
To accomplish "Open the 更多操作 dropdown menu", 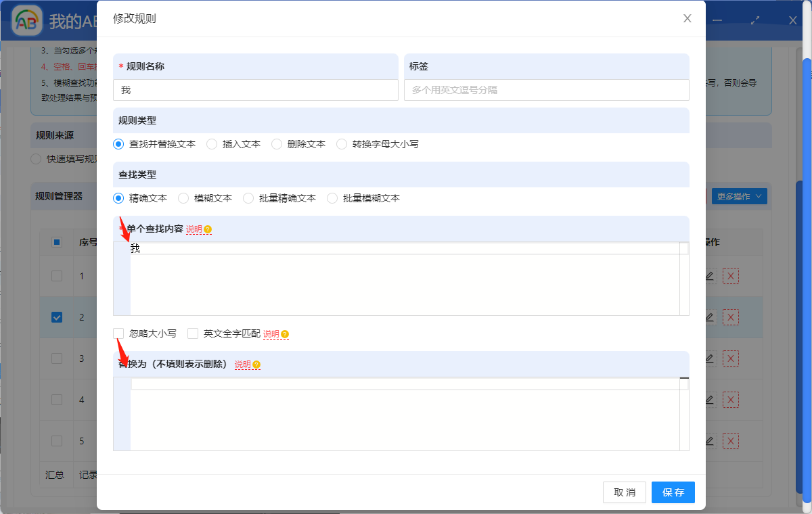I will [x=739, y=195].
